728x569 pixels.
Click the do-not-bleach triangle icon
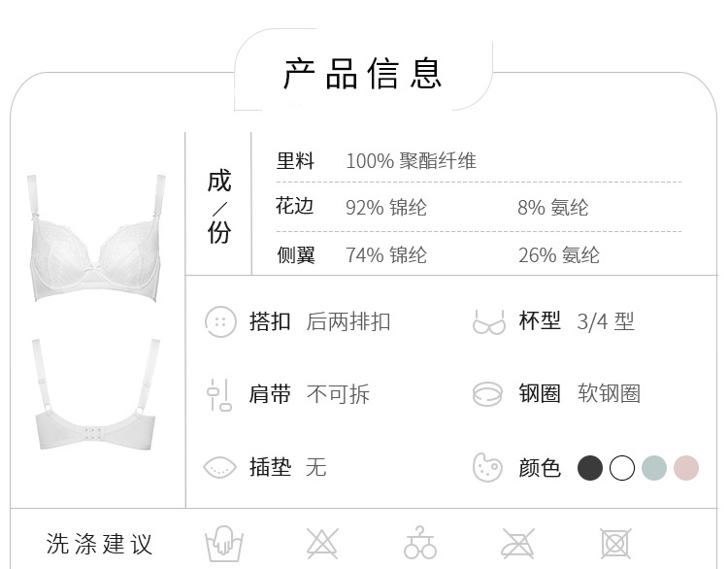tap(322, 543)
